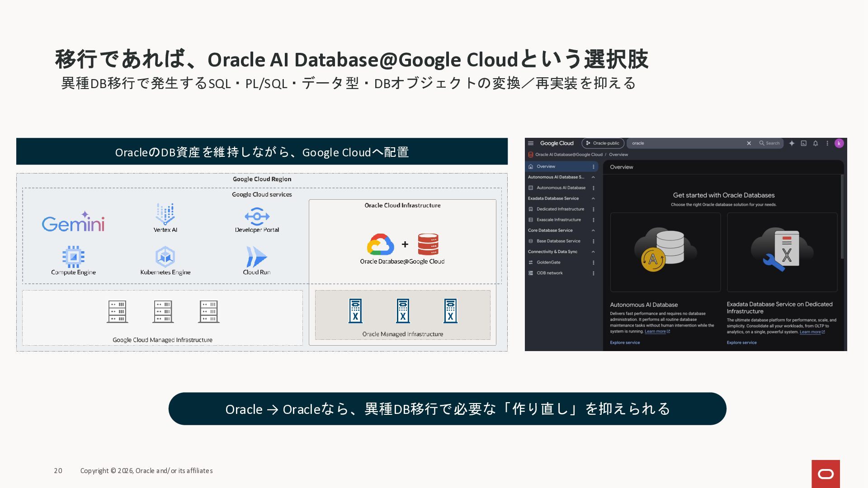Viewport: 868px width, 488px height.
Task: Collapse the Connectivity & Data Sync section
Action: (593, 252)
